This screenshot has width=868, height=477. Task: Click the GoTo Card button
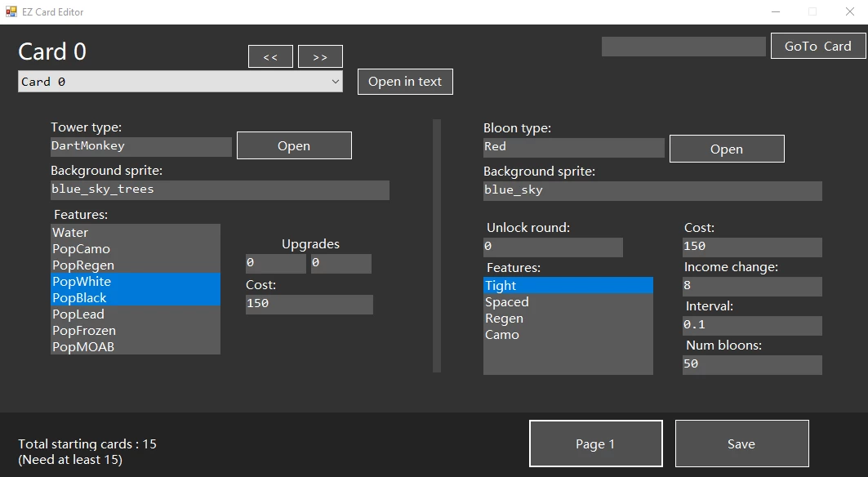click(x=817, y=46)
